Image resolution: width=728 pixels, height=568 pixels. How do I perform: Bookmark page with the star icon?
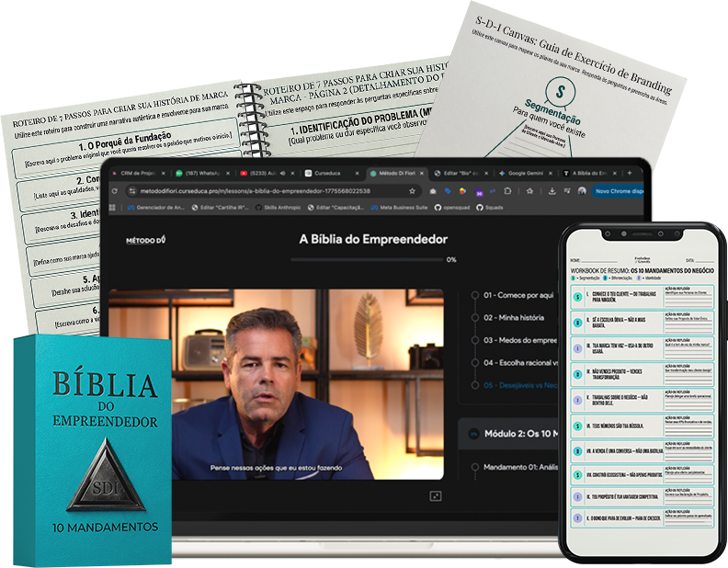(413, 191)
